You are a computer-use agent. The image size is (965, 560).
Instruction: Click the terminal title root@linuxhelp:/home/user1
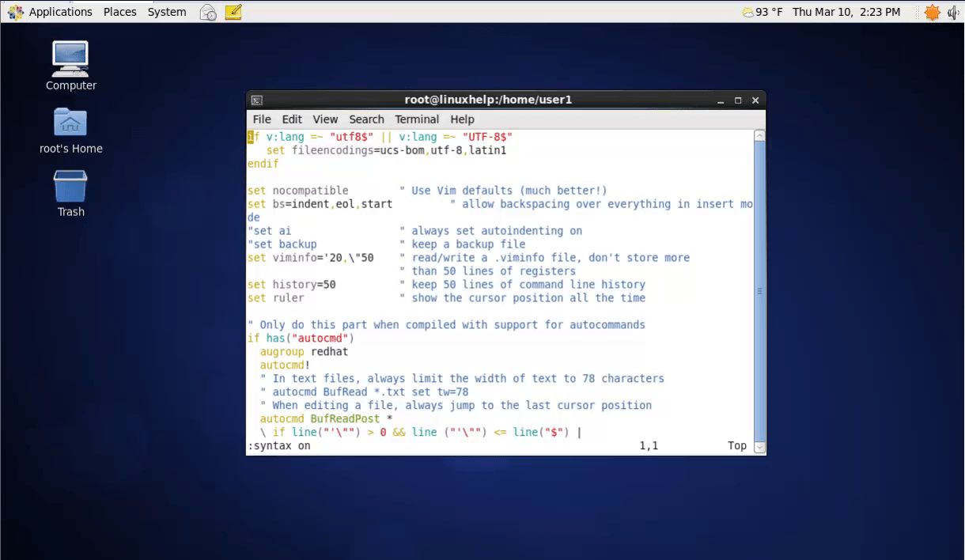coord(488,100)
